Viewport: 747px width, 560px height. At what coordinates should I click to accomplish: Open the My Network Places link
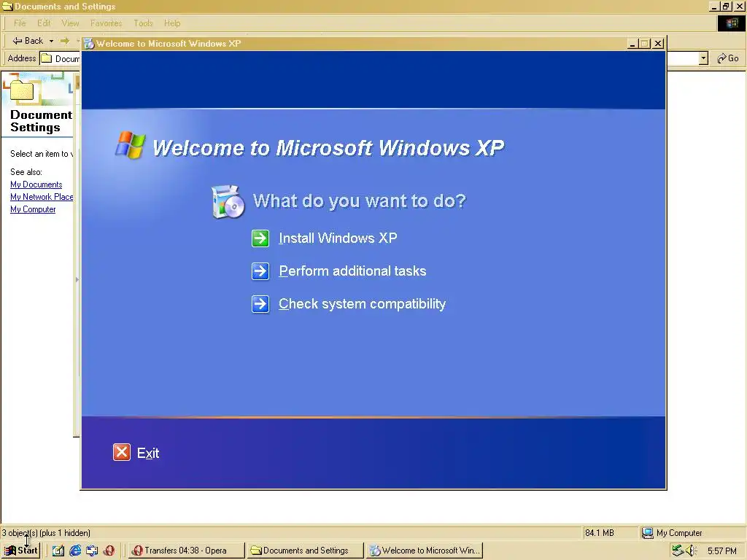click(42, 197)
